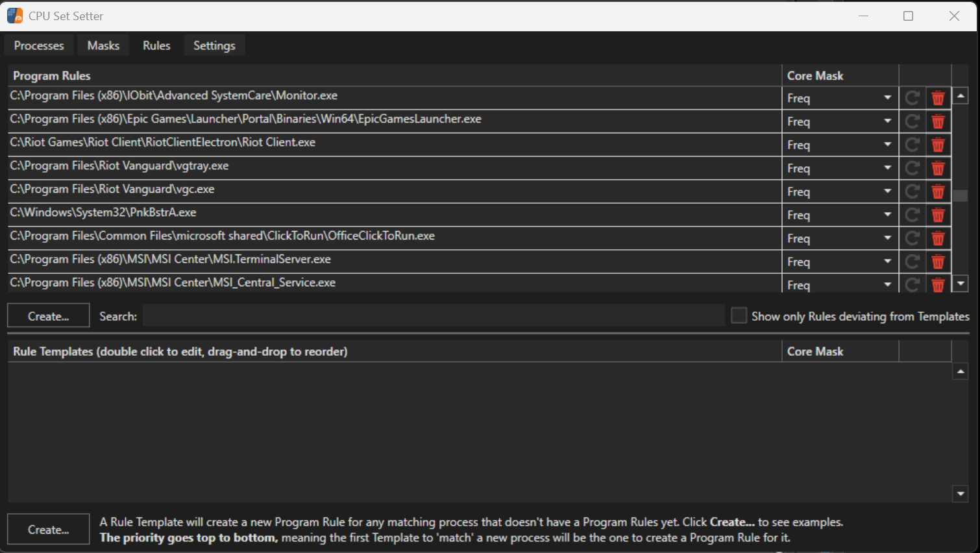Select the Riot Vanguard vgtray.exe path

click(x=119, y=166)
